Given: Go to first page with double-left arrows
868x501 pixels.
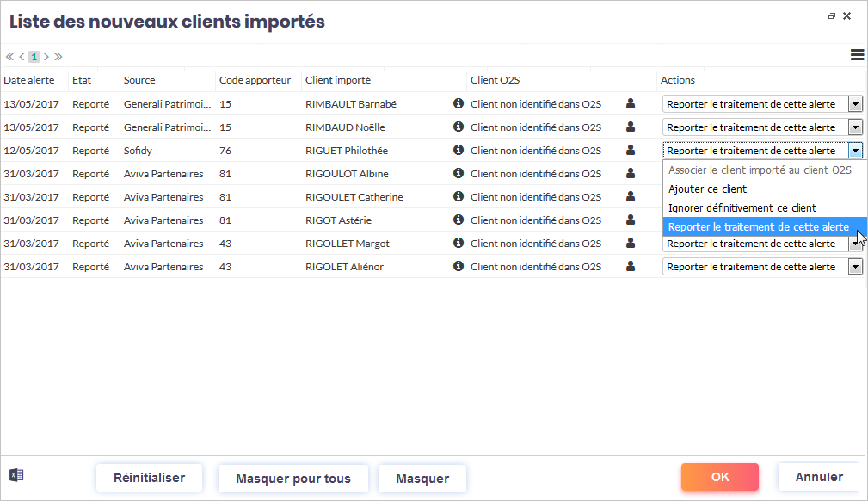Looking at the screenshot, I should point(9,57).
